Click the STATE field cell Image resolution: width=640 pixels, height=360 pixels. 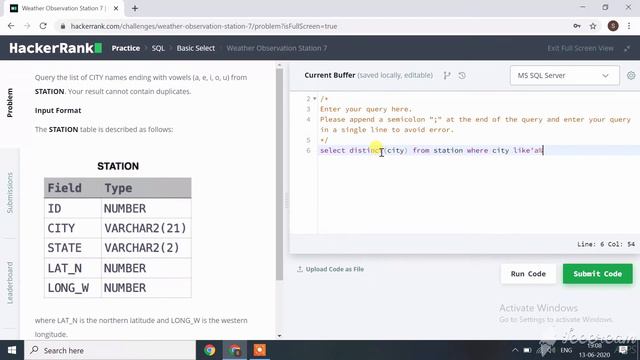pos(73,248)
